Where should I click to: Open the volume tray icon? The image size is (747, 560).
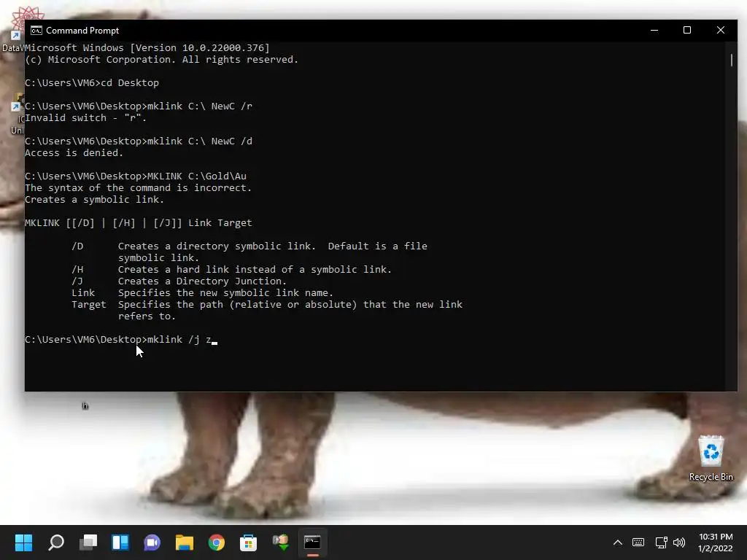(x=679, y=542)
